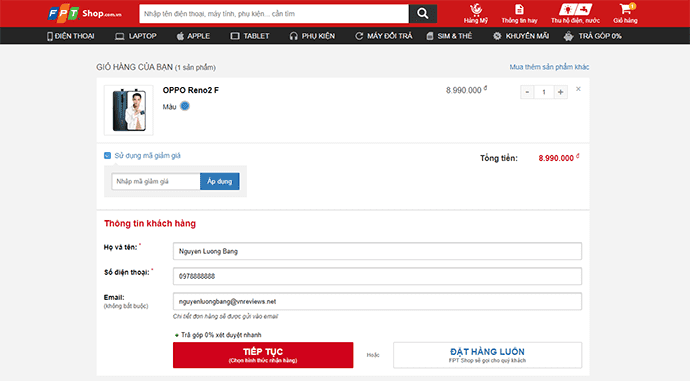Click the ĐẶT HÀNG LUÔN button
The width and height of the screenshot is (690, 381).
[x=487, y=355]
